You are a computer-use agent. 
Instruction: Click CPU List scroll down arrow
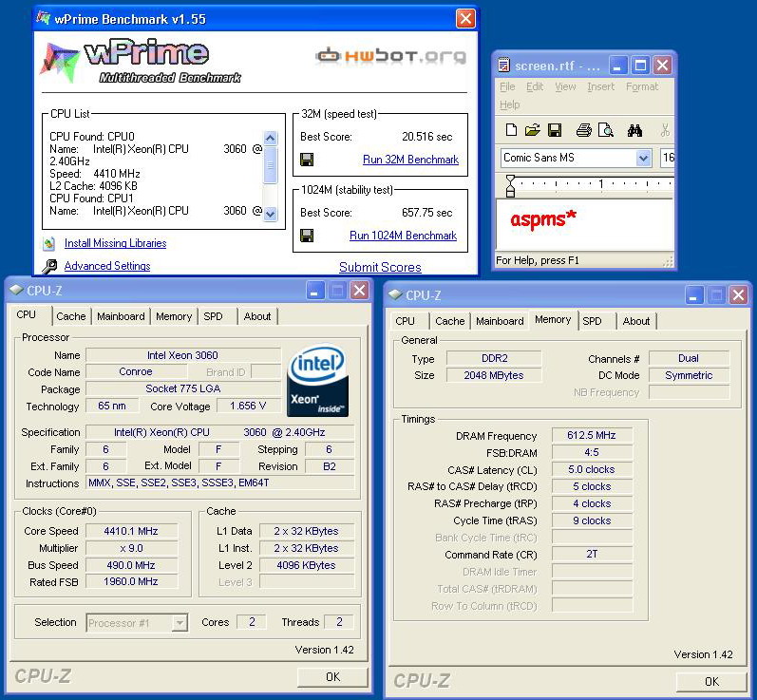tap(271, 214)
